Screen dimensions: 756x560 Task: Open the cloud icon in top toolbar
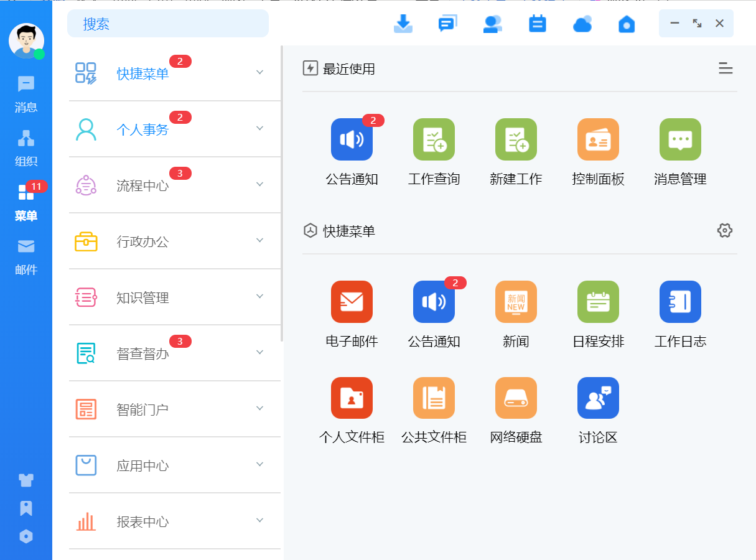click(x=582, y=24)
